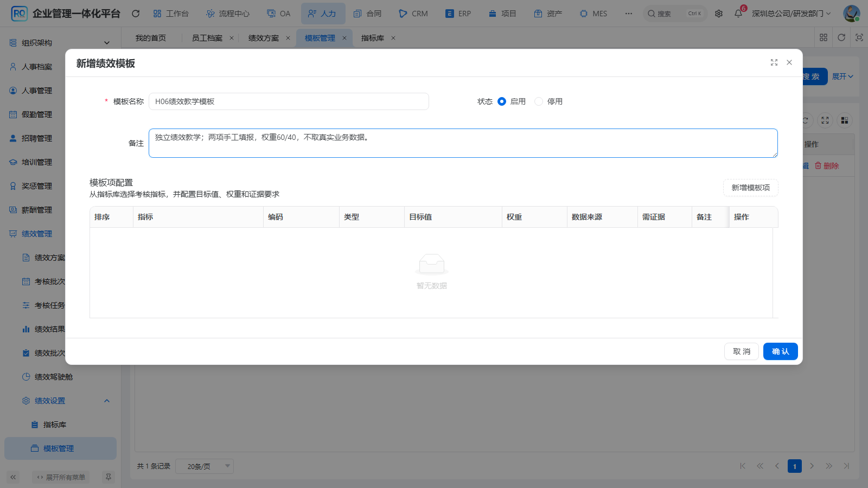Click the refresh icon beside platform title
The width and height of the screenshot is (868, 488).
pyautogui.click(x=136, y=14)
